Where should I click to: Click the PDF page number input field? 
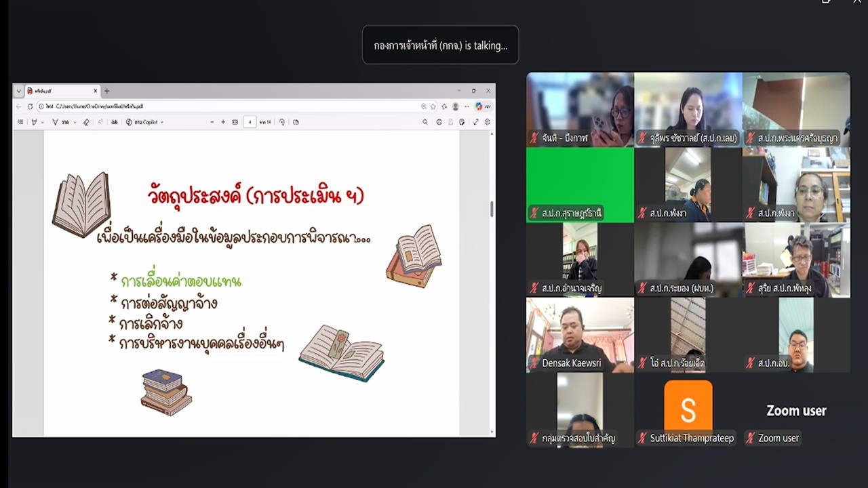pos(249,122)
